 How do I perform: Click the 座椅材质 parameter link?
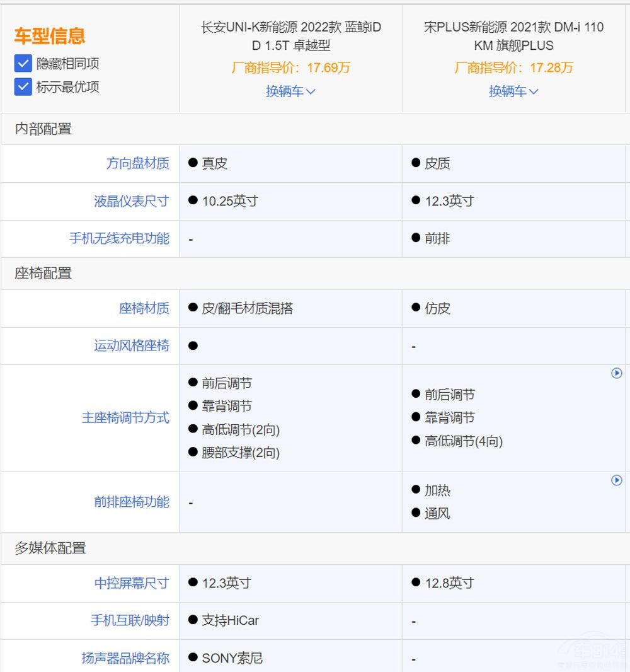tap(144, 308)
